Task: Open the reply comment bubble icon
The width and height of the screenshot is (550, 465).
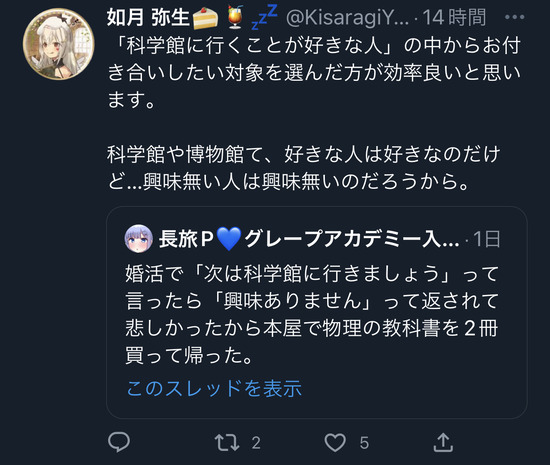Action: point(119,442)
